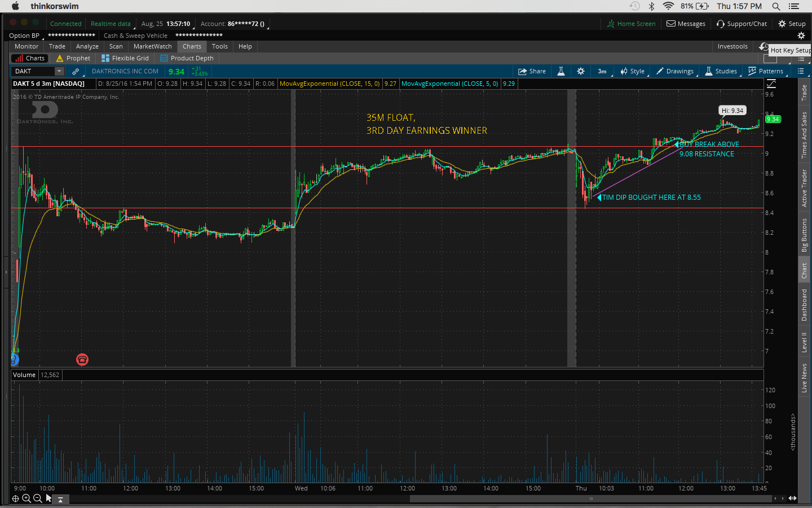812x508 pixels.
Task: Open Support/Chat
Action: pos(742,24)
